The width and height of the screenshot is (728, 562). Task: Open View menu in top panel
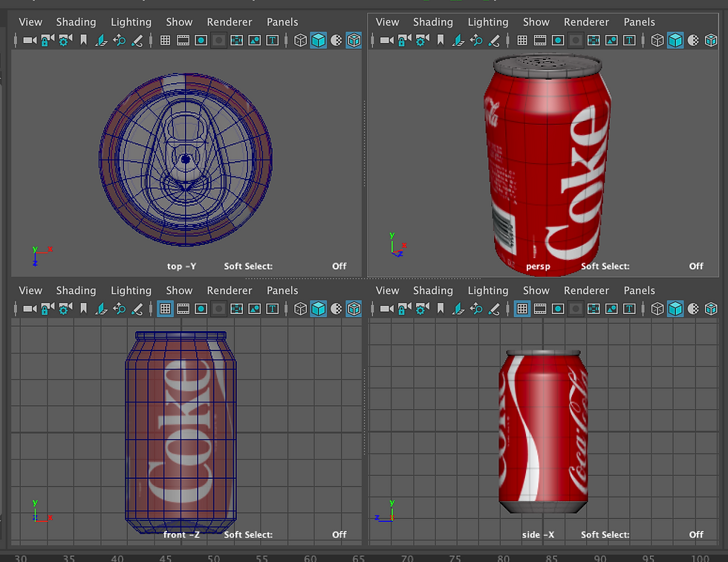click(30, 22)
